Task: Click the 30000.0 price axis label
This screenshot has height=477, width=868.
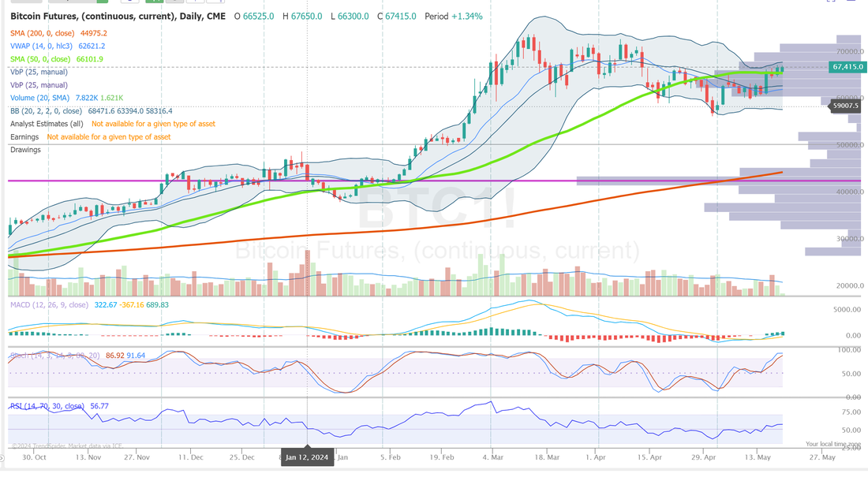Action: point(851,239)
